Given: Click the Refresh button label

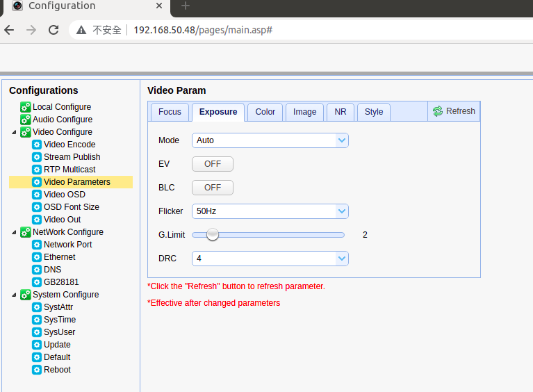Looking at the screenshot, I should pyautogui.click(x=461, y=111).
